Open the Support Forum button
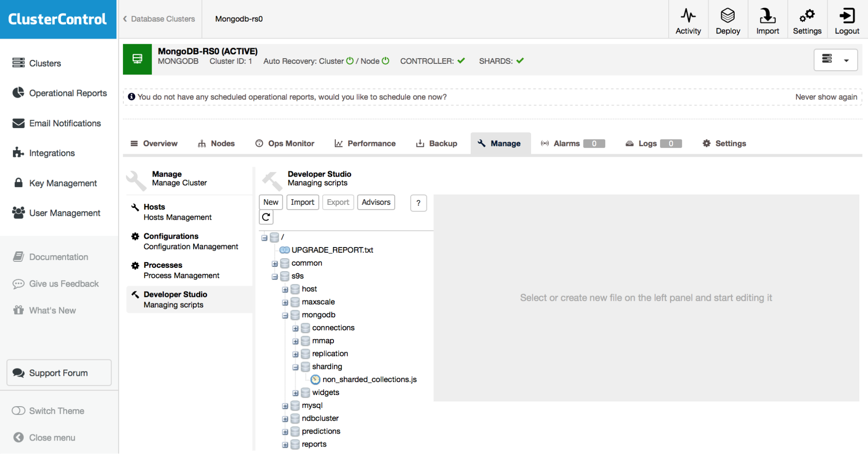This screenshot has width=868, height=454. [x=59, y=372]
